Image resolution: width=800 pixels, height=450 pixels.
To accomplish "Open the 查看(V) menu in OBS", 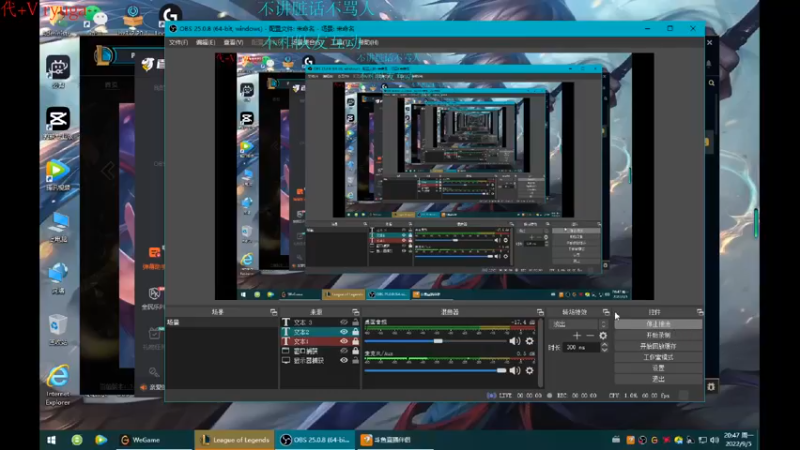I will click(x=233, y=42).
